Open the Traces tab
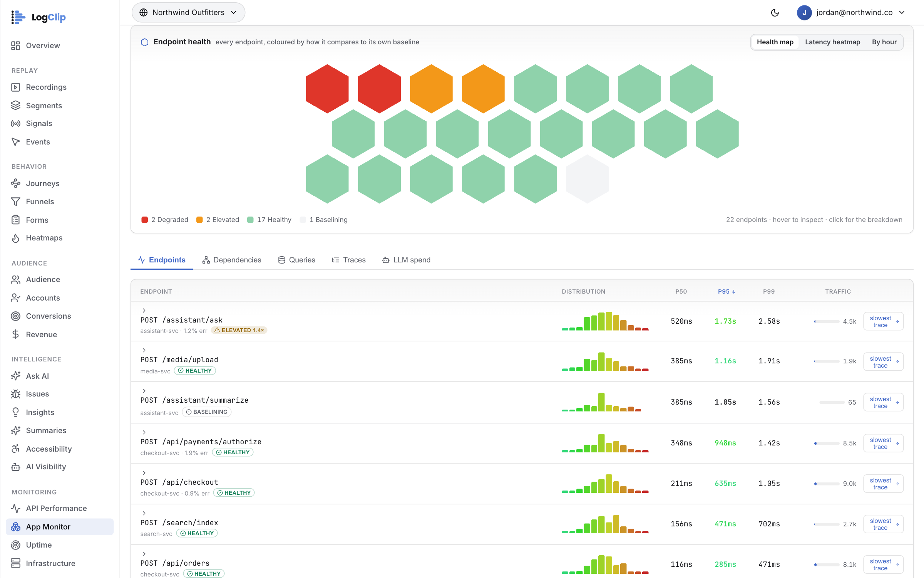 pyautogui.click(x=349, y=260)
